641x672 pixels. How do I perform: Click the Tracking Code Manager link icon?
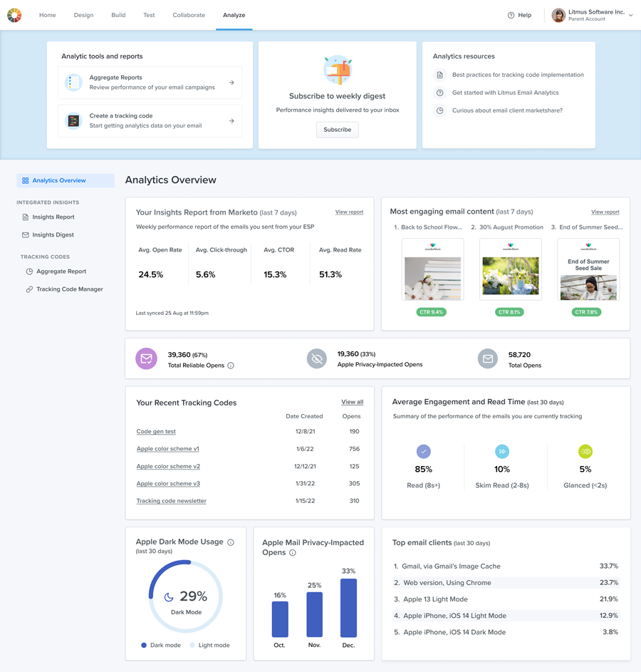point(29,289)
